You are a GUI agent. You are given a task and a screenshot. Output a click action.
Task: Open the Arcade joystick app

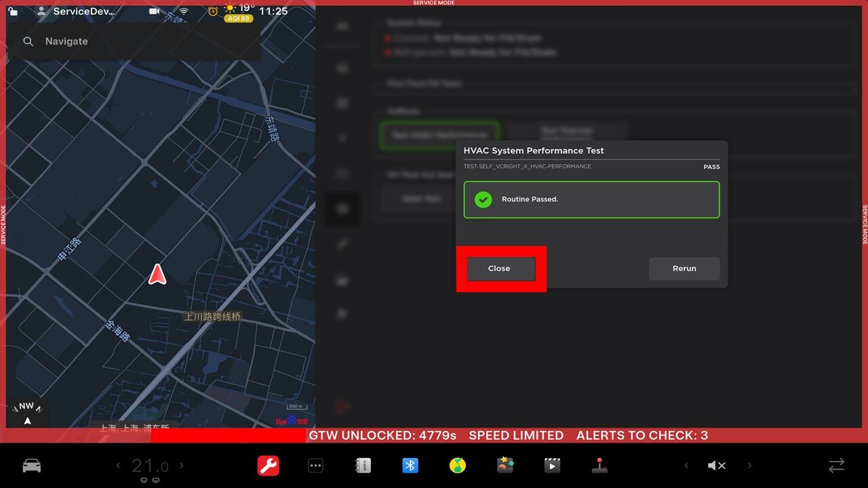click(x=599, y=466)
